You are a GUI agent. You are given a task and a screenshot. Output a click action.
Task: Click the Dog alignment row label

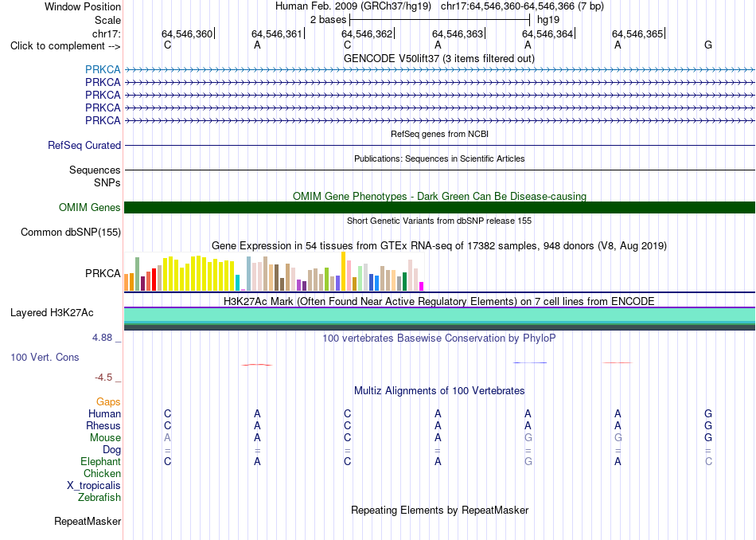(x=112, y=450)
